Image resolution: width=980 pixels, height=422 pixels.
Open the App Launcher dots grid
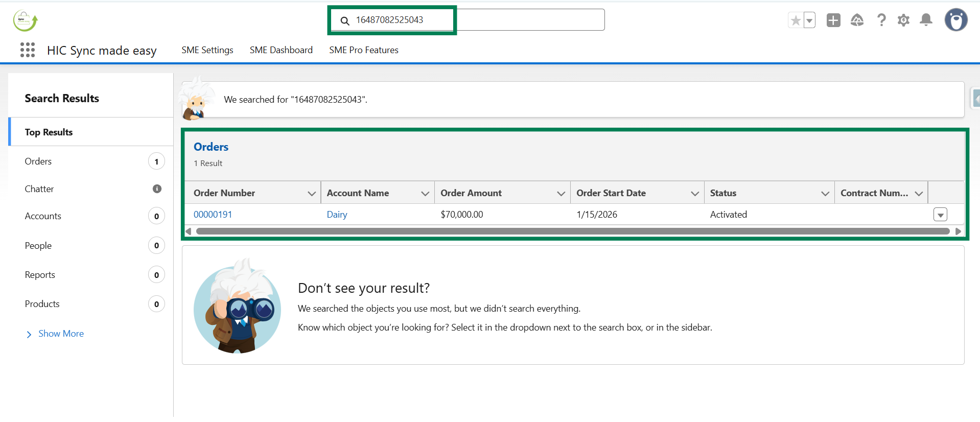coord(28,50)
